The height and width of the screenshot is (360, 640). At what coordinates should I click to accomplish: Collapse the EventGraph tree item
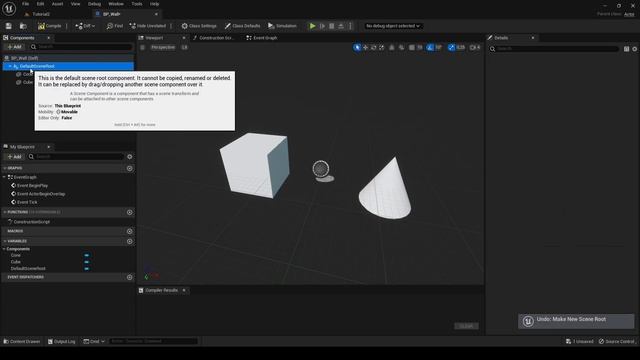4,177
